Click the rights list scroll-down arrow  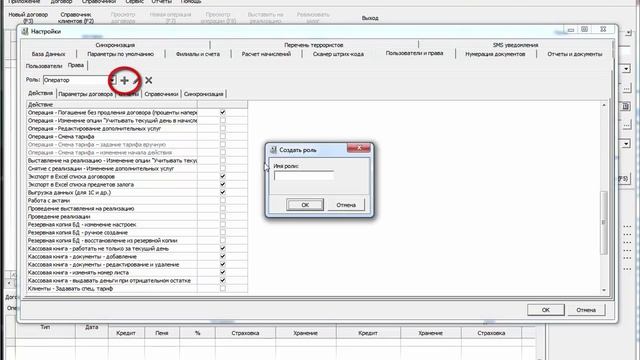pyautogui.click(x=604, y=290)
